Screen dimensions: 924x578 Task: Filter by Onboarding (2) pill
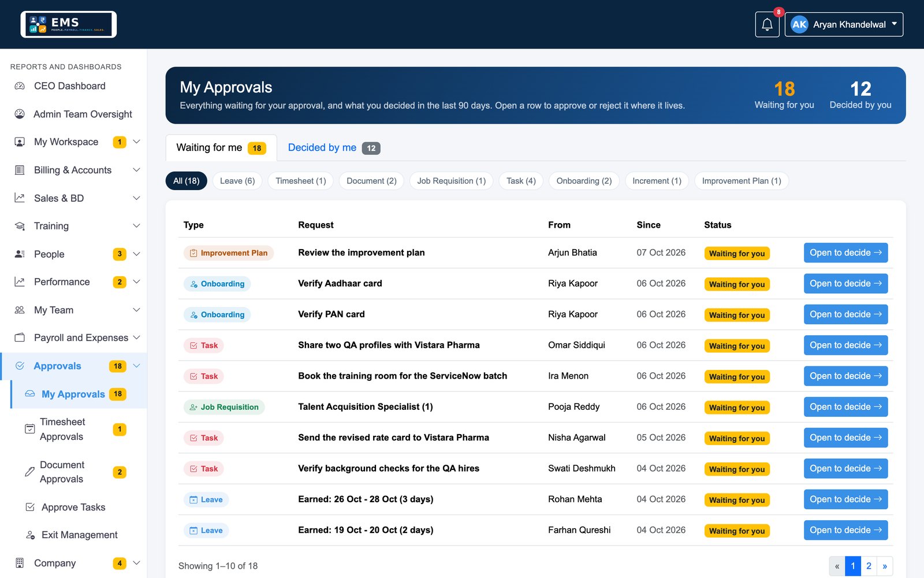[584, 181]
